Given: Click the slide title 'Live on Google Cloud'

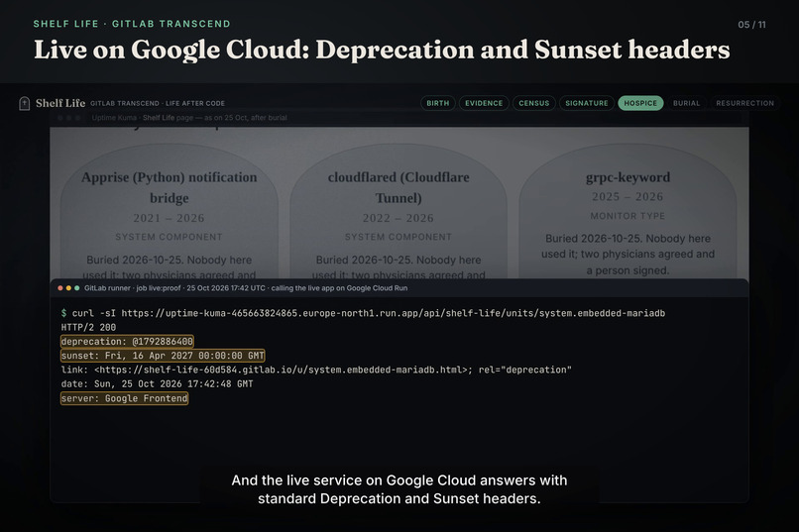Looking at the screenshot, I should click(382, 50).
